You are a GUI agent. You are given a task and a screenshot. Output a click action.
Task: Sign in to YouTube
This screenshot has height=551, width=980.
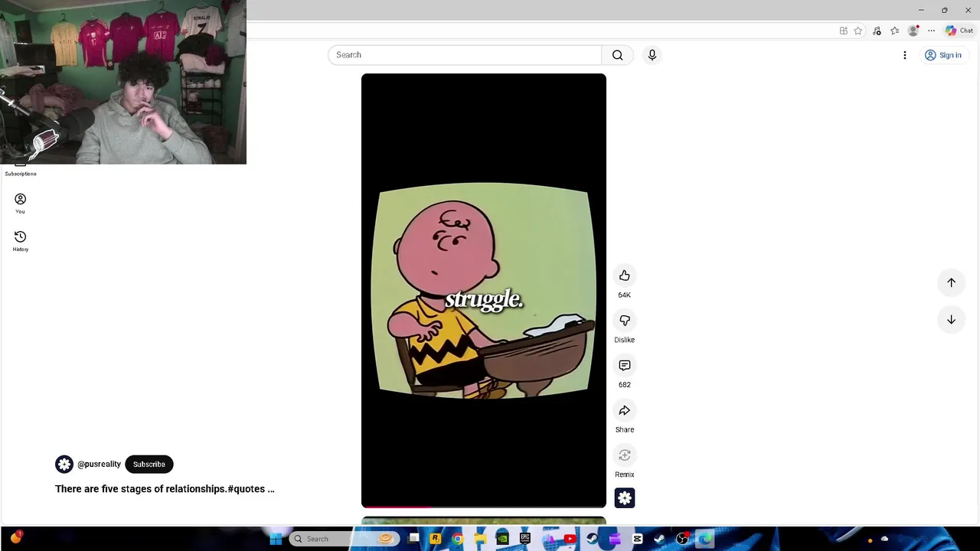[943, 55]
